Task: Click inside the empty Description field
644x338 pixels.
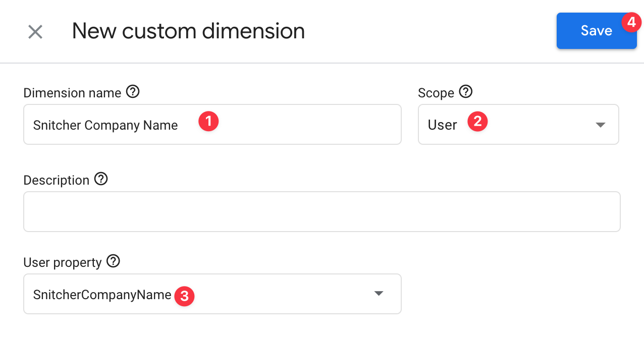Action: pyautogui.click(x=322, y=211)
